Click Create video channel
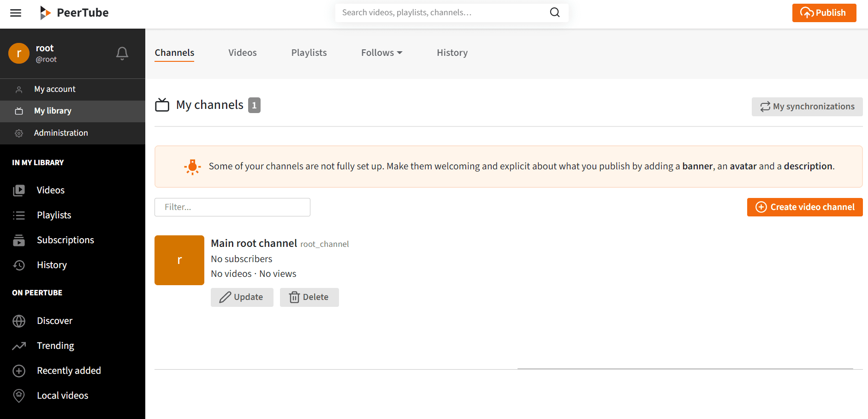Screen dimensions: 868x419 (804, 207)
